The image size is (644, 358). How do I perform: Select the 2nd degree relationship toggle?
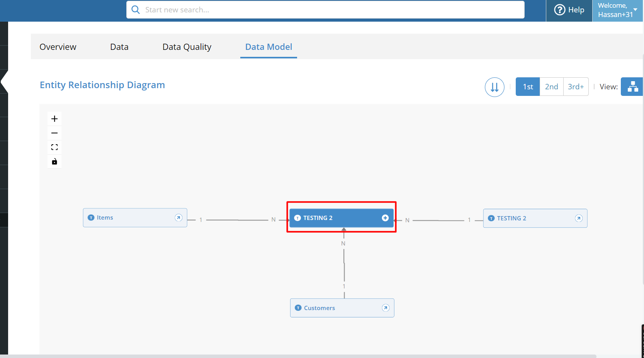tap(551, 87)
